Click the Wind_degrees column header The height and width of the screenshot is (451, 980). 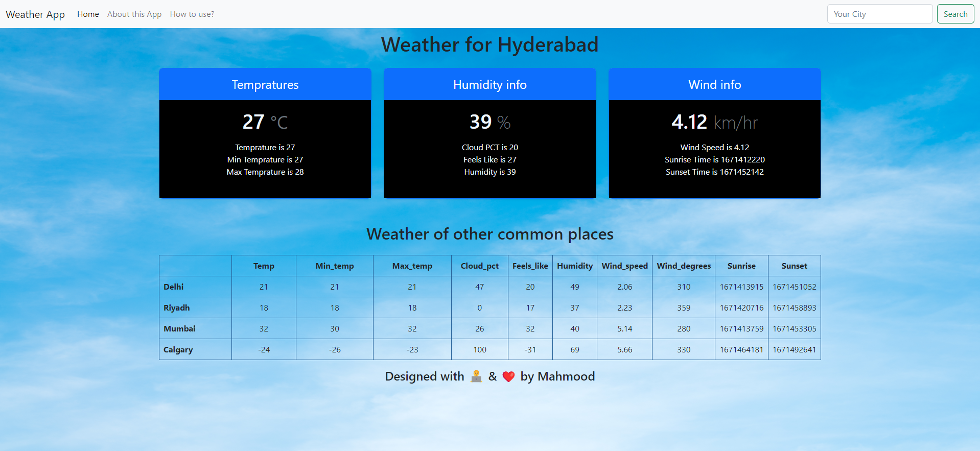[684, 266]
